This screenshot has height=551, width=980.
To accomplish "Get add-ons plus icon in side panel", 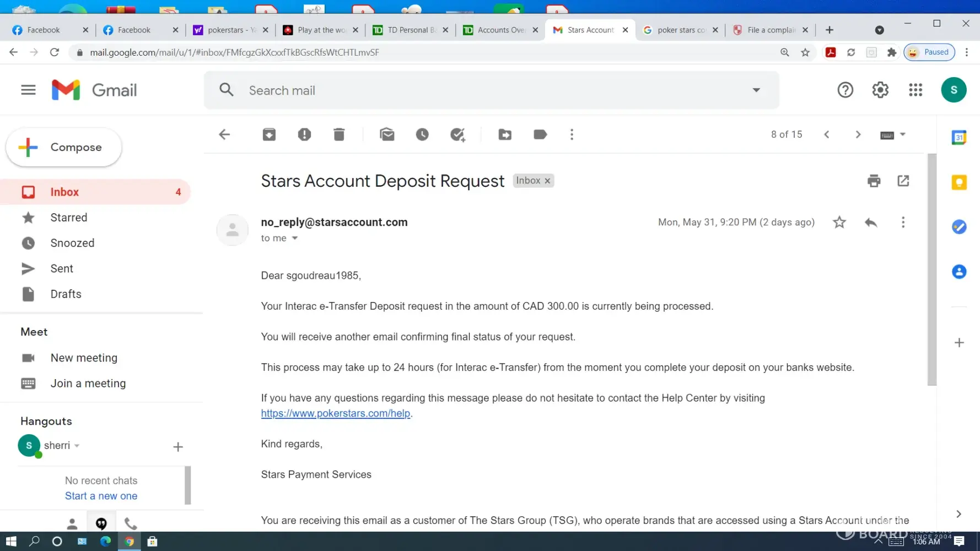I will pos(959,343).
